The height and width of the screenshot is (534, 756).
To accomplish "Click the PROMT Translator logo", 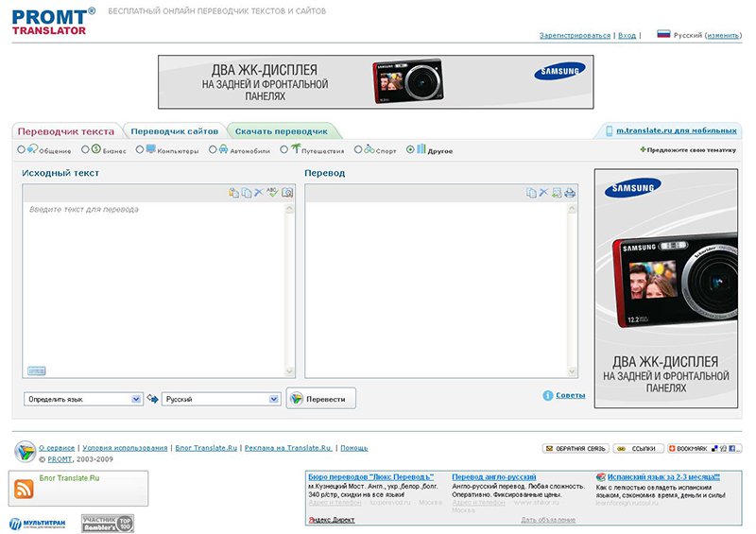I will point(53,21).
